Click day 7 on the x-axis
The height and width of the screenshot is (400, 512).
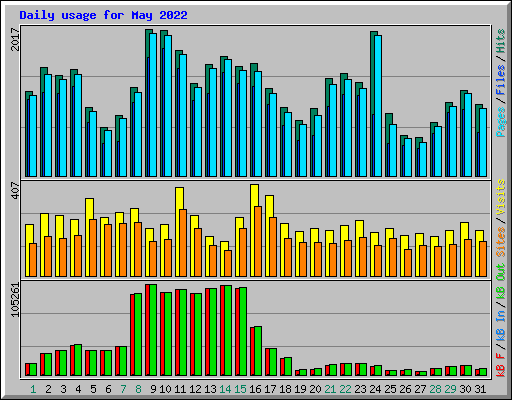[x=123, y=389]
